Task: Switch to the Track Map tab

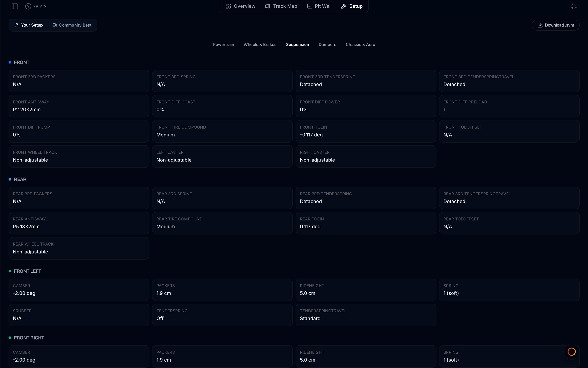Action: tap(281, 6)
